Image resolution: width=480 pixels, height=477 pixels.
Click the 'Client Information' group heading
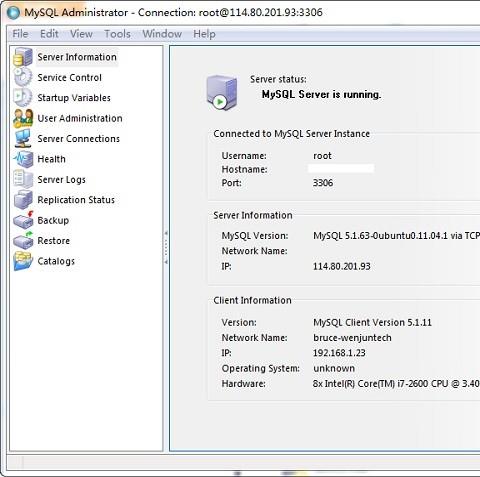(253, 300)
